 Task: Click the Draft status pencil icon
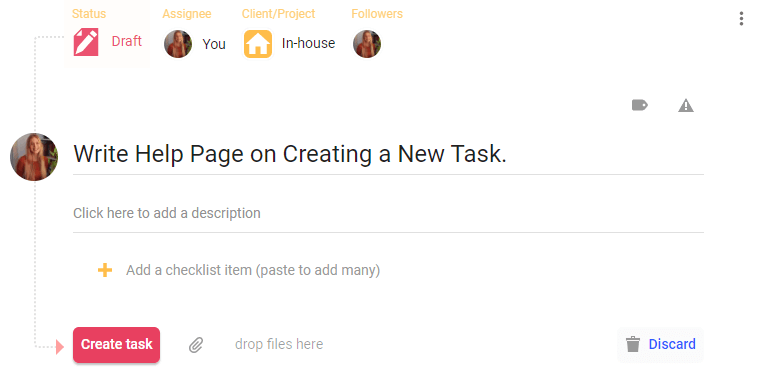tap(86, 42)
